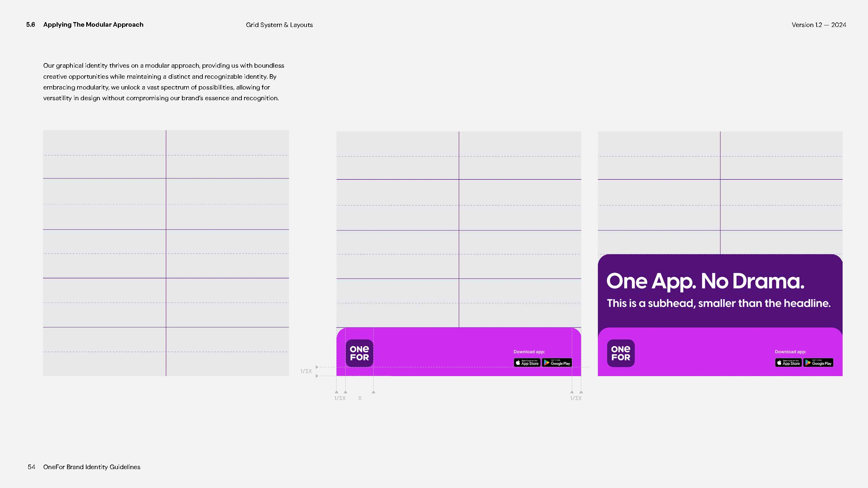Click the 'Download app:' label in the middle banner

point(529,352)
